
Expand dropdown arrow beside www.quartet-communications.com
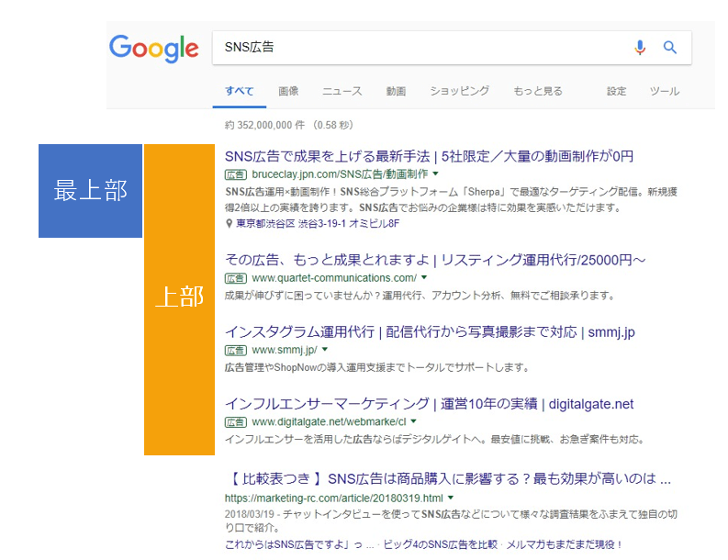(424, 278)
